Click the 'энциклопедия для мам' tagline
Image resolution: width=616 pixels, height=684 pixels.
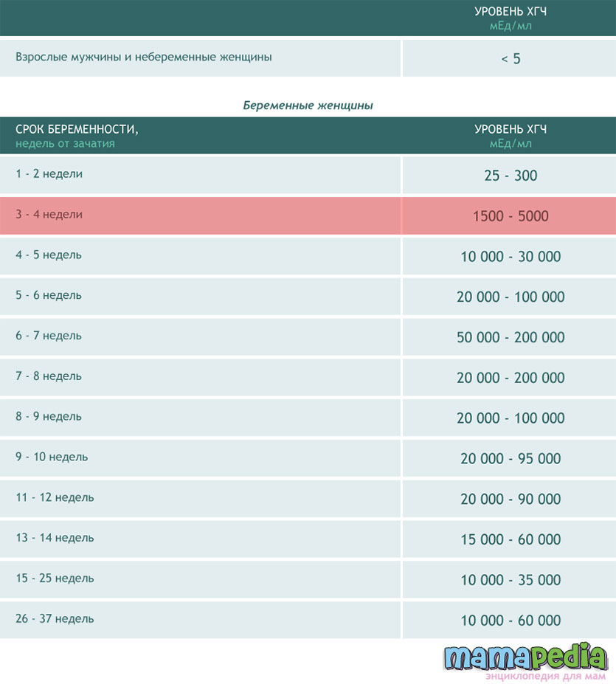[545, 675]
